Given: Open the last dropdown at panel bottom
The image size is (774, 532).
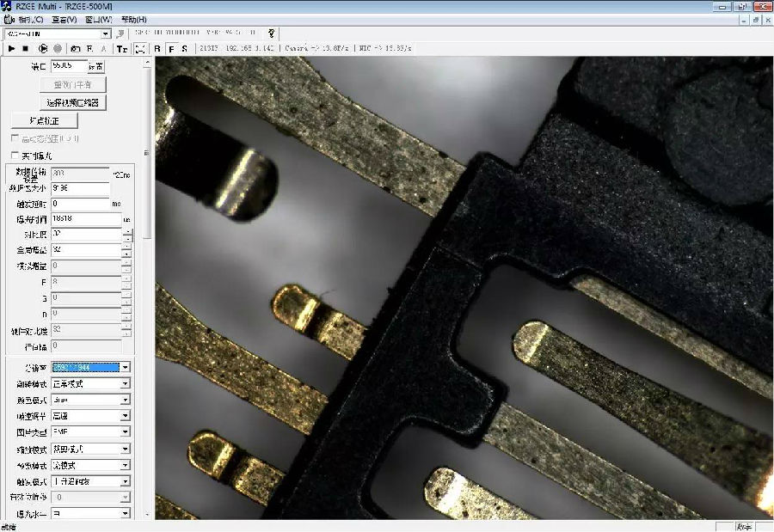Looking at the screenshot, I should (x=126, y=513).
